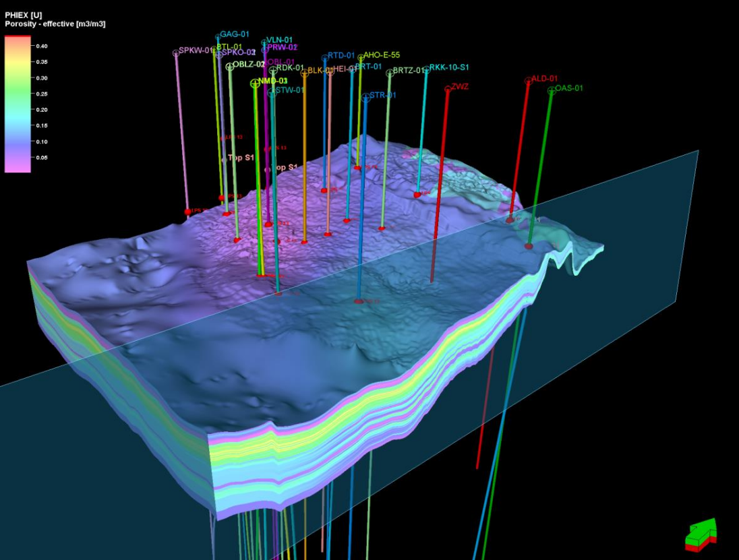Select the STR-01 well head symbol
This screenshot has width=739, height=560.
[366, 98]
